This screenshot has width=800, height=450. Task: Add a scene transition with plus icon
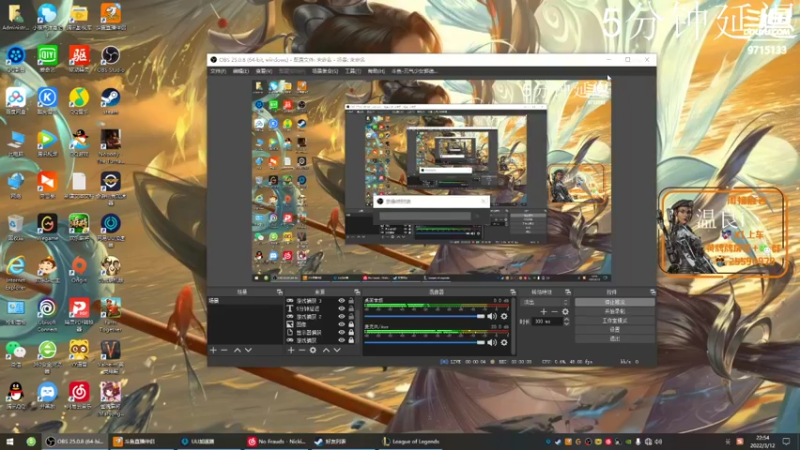543,312
